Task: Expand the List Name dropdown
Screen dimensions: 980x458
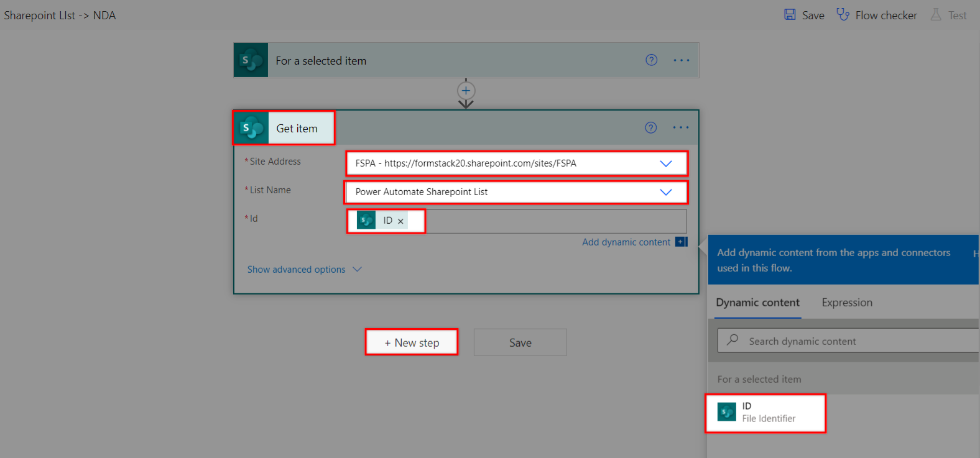Action: (x=665, y=192)
